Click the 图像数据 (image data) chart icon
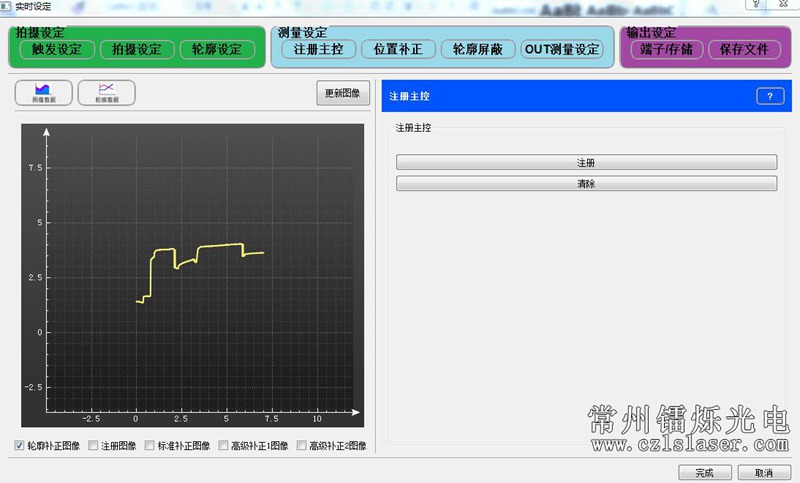 point(45,93)
